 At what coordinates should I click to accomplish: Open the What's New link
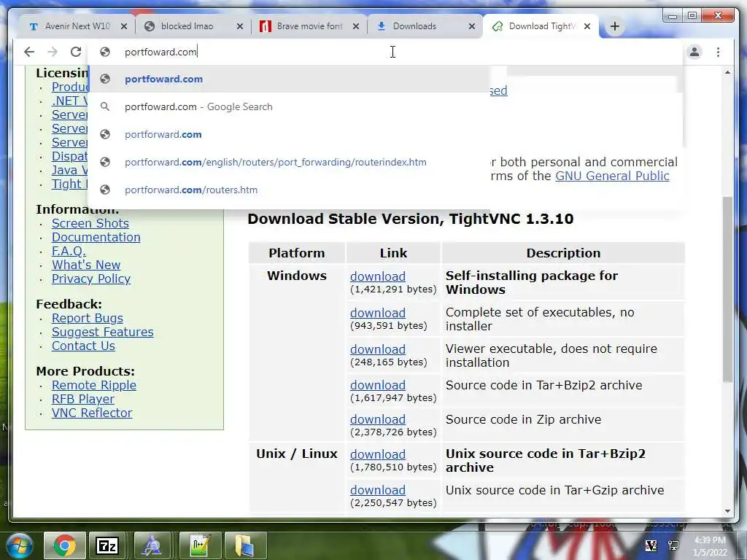[x=86, y=265]
